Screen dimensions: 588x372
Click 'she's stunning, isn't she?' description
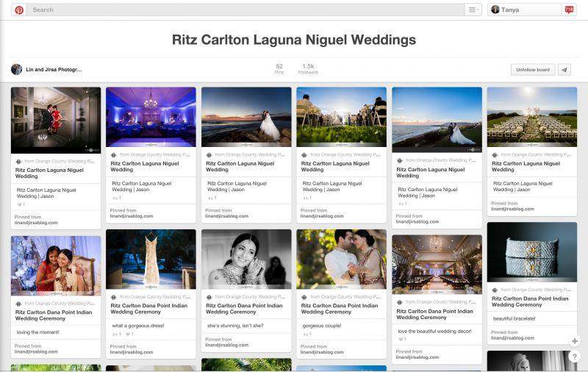tap(235, 326)
